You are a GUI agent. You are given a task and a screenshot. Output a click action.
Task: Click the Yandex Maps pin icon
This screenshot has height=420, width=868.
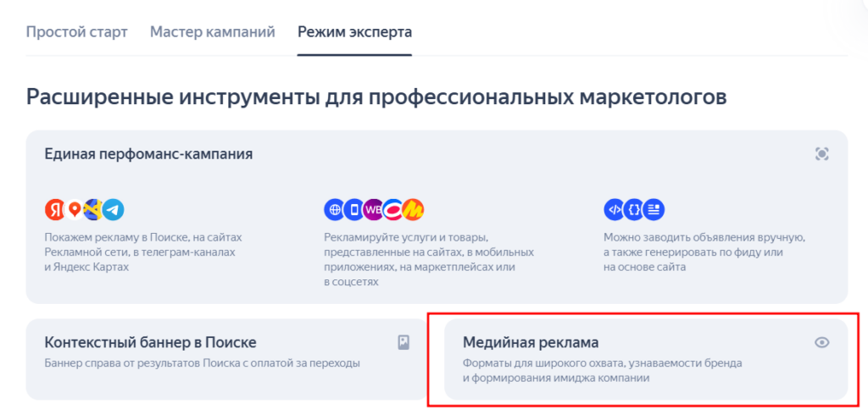[75, 209]
